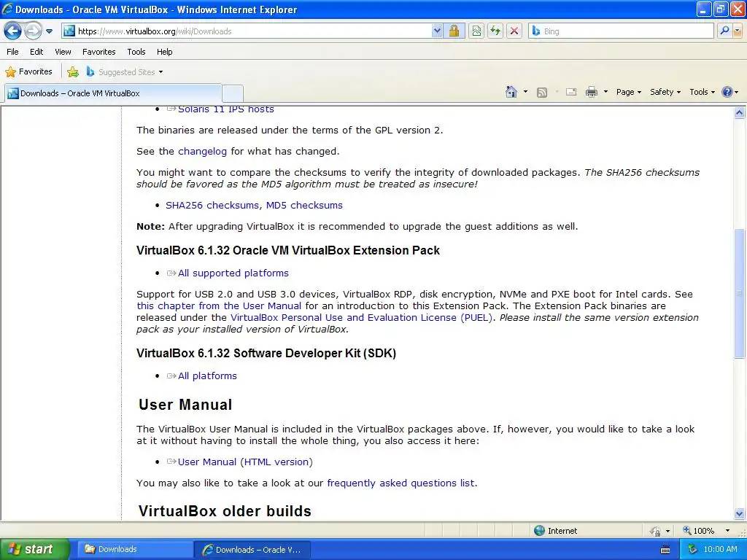Screen dimensions: 747x560
Task: Open the changelog link
Action: coord(203,152)
